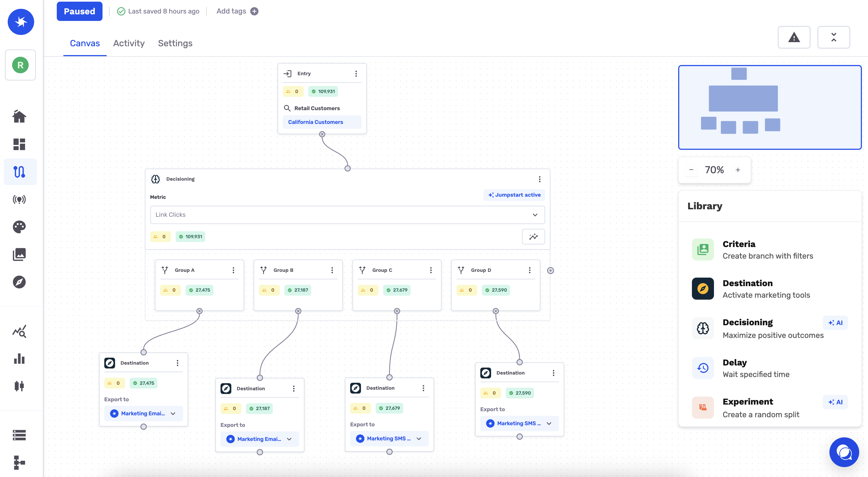Select Delay from the Library

click(x=770, y=368)
